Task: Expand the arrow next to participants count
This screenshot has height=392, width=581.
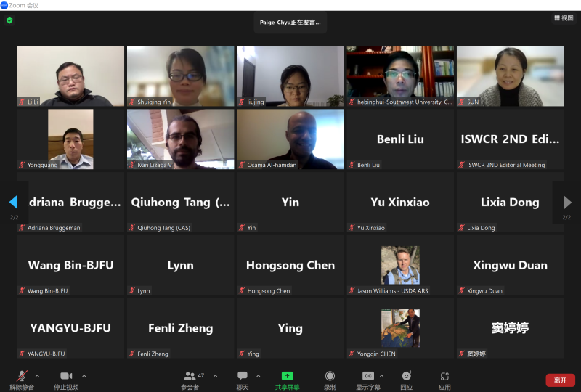Action: click(x=215, y=376)
